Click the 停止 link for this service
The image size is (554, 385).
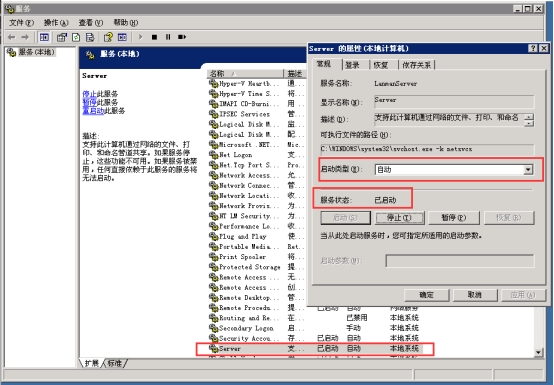click(89, 94)
